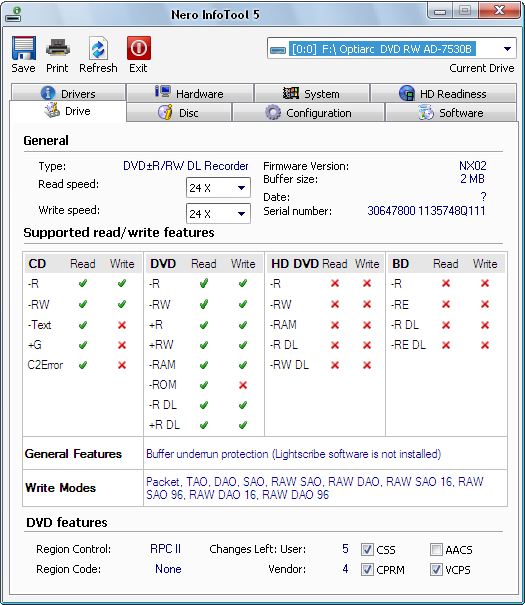
Task: Click the selected Optiarc DVD RW AD-7530B drive
Action: point(382,49)
